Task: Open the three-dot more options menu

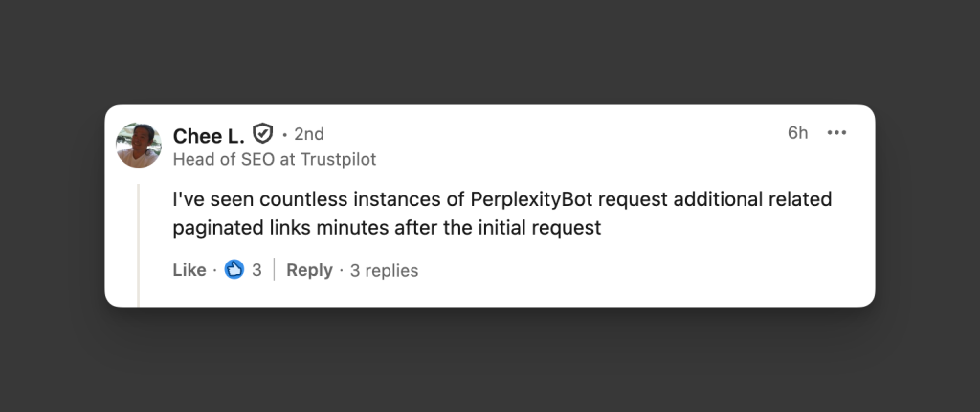Action: coord(836,133)
